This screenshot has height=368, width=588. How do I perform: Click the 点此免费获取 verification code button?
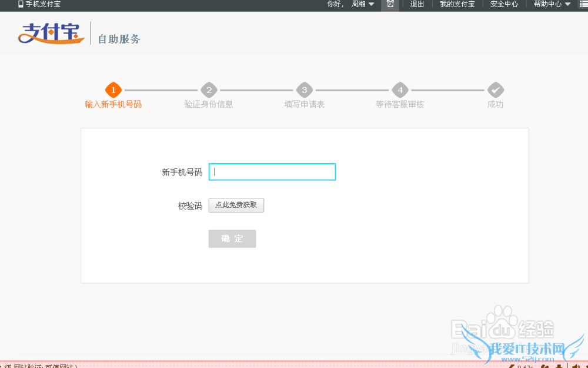point(236,205)
